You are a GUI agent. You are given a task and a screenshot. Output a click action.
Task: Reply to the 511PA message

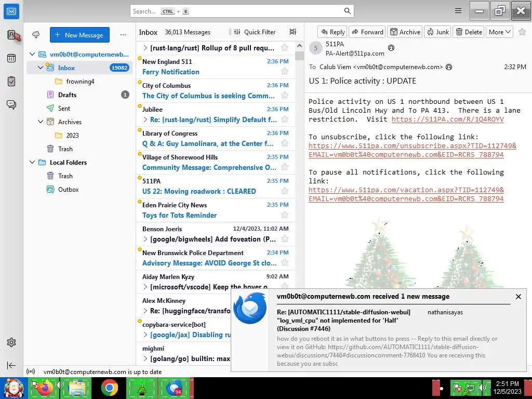pos(332,32)
